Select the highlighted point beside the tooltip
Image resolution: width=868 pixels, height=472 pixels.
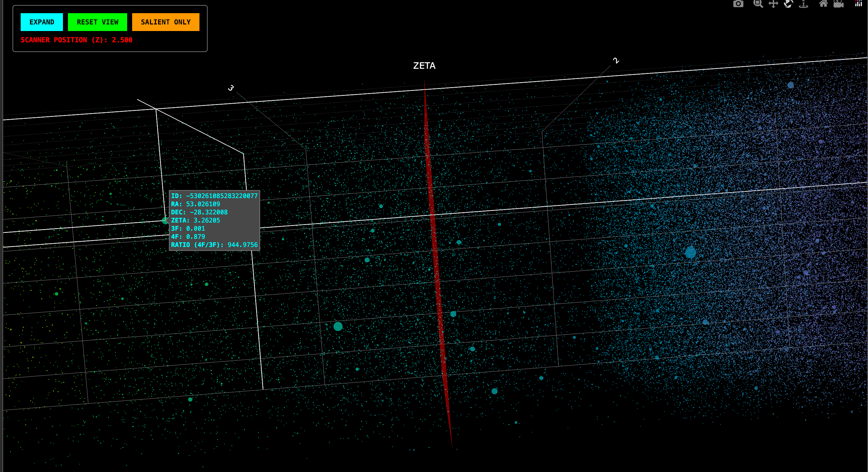[x=165, y=221]
